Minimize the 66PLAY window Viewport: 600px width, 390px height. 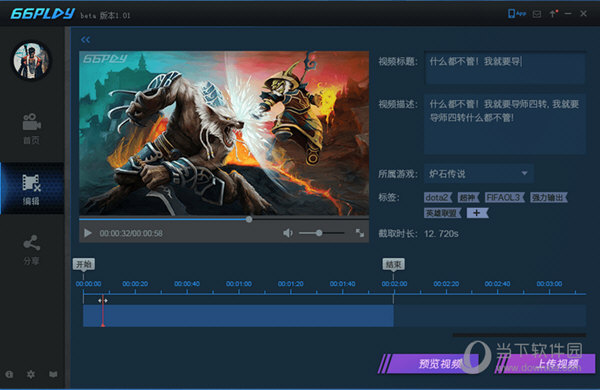[x=568, y=14]
